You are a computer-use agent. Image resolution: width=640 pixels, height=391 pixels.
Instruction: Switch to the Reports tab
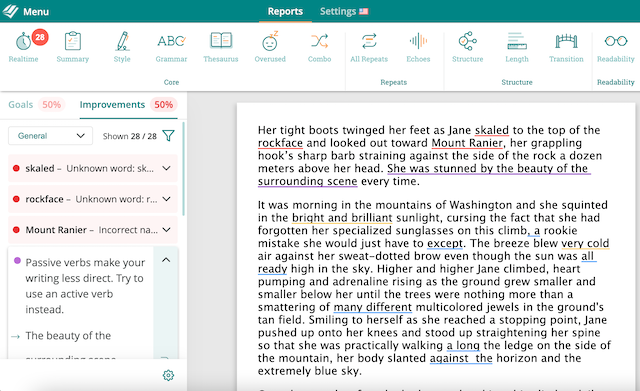(x=285, y=11)
